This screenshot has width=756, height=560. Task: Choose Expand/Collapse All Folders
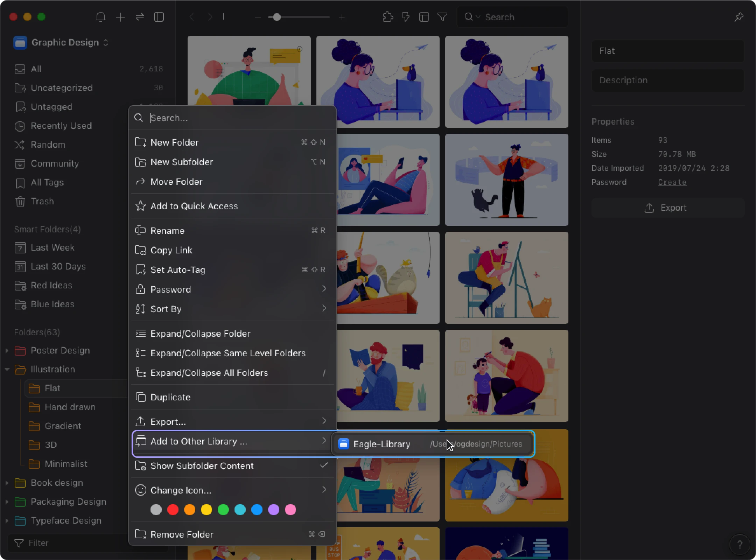(x=232, y=373)
